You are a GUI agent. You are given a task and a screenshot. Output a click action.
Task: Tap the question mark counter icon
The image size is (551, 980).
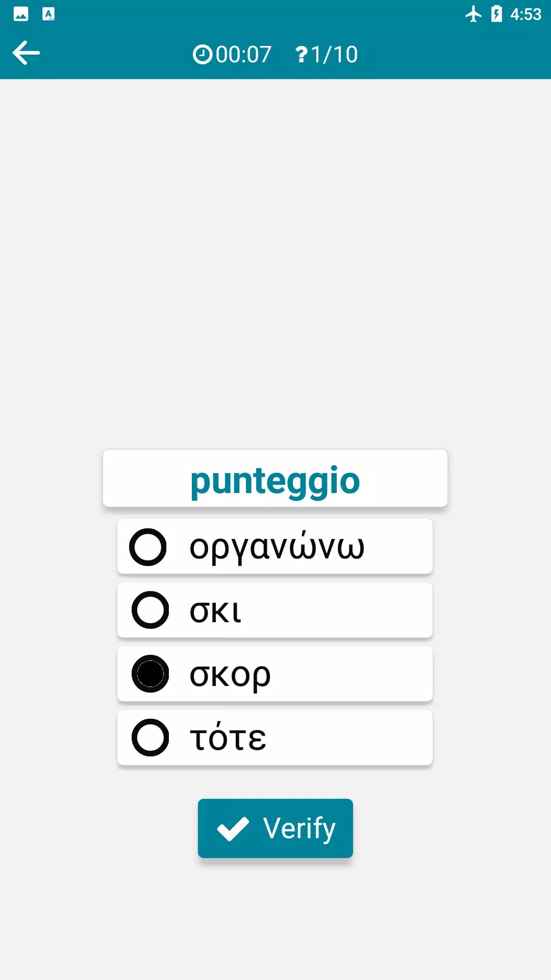(302, 54)
